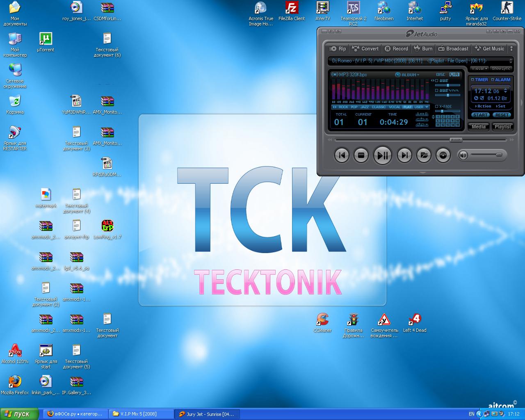Image resolution: width=525 pixels, height=420 pixels.
Task: Skip to the next track
Action: pos(404,155)
